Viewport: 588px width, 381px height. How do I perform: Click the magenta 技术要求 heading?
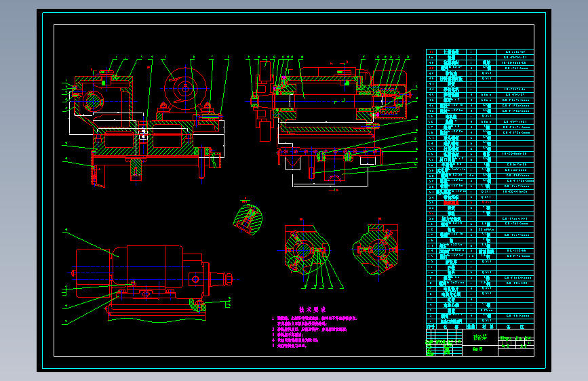312,309
